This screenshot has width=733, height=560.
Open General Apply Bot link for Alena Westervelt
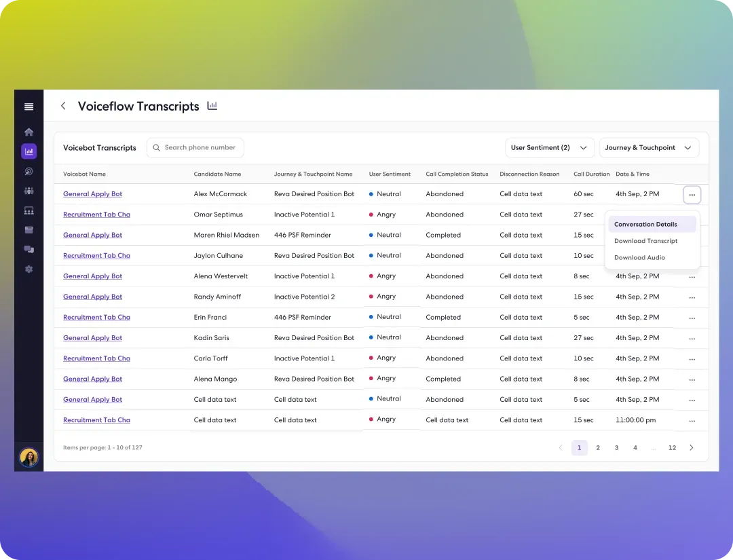(x=92, y=276)
